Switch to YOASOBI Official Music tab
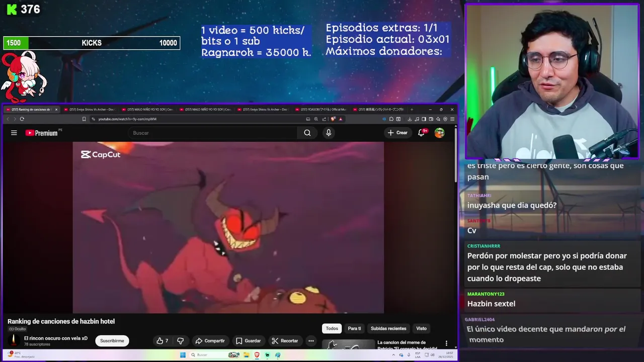Screen dimensions: 644x362 coord(321,109)
